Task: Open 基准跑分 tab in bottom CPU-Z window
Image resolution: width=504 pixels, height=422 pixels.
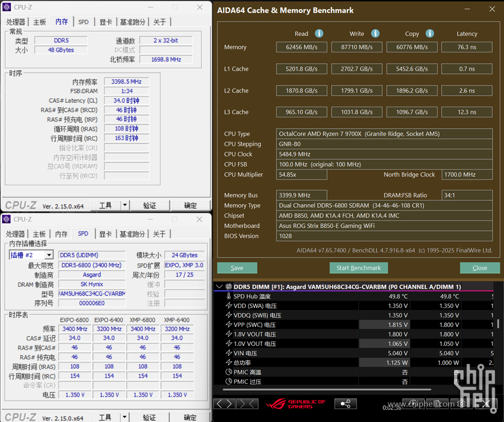Action: click(133, 234)
